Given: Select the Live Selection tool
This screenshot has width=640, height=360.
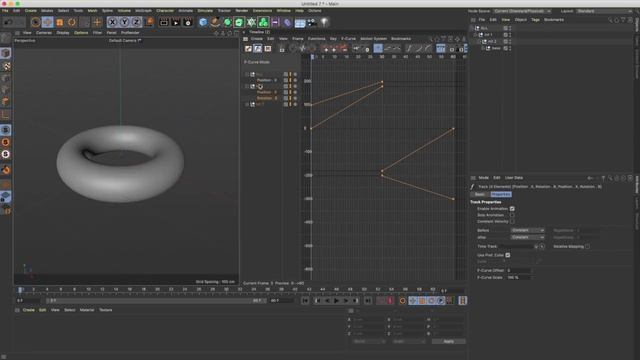Looking at the screenshot, I should click(36, 22).
